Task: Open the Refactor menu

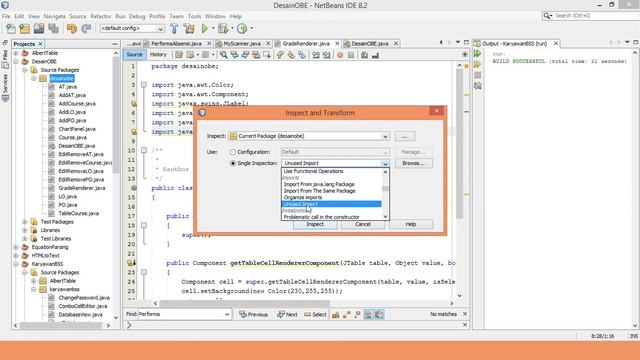Action: [100, 16]
